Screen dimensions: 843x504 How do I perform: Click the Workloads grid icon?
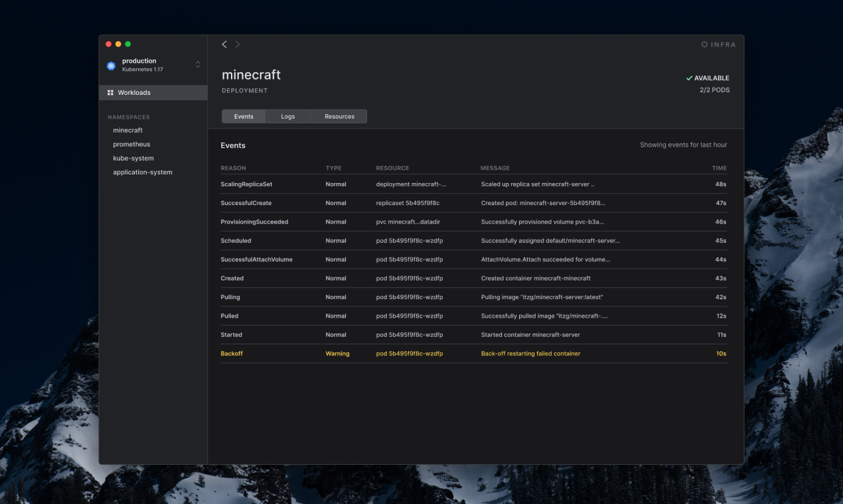tap(110, 92)
